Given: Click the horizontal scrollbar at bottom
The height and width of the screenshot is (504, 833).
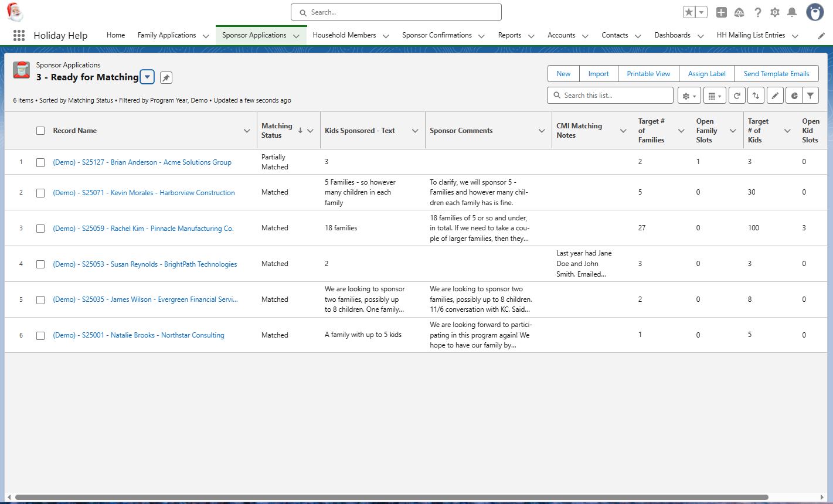Looking at the screenshot, I should pyautogui.click(x=392, y=497).
